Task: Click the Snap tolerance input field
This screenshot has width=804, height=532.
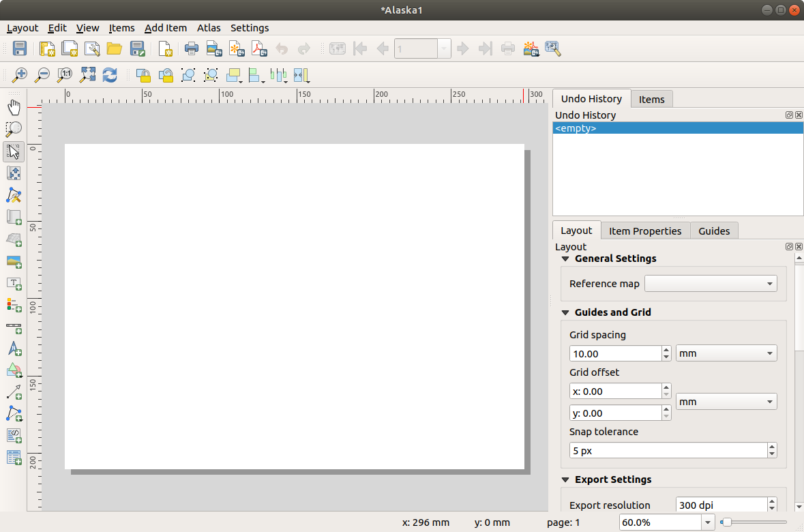Action: [x=668, y=451]
